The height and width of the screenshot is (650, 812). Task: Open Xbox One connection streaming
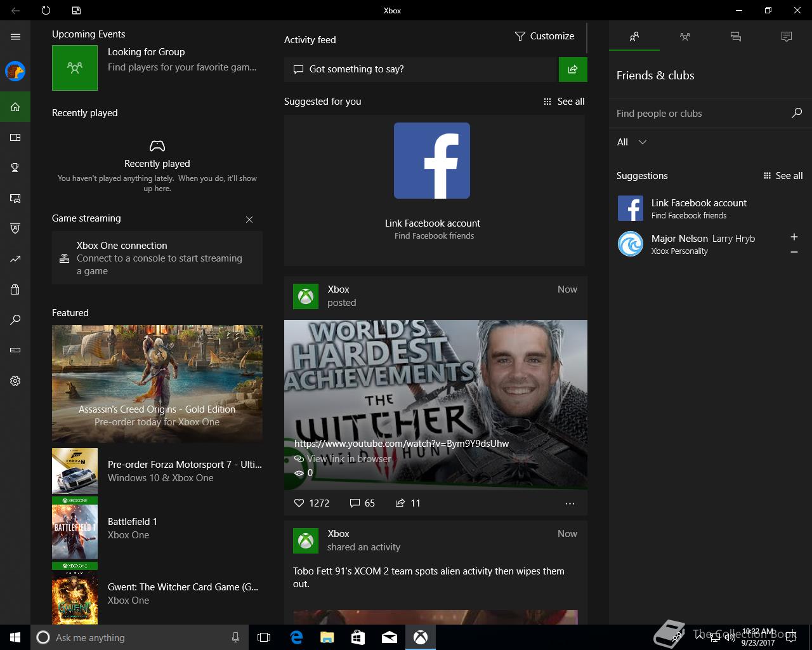click(157, 258)
